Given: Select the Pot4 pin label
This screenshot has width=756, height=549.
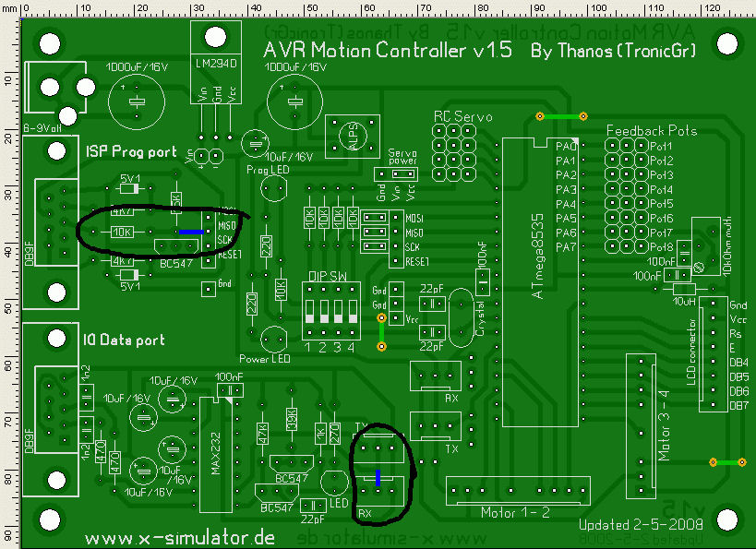Looking at the screenshot, I should coord(661,189).
